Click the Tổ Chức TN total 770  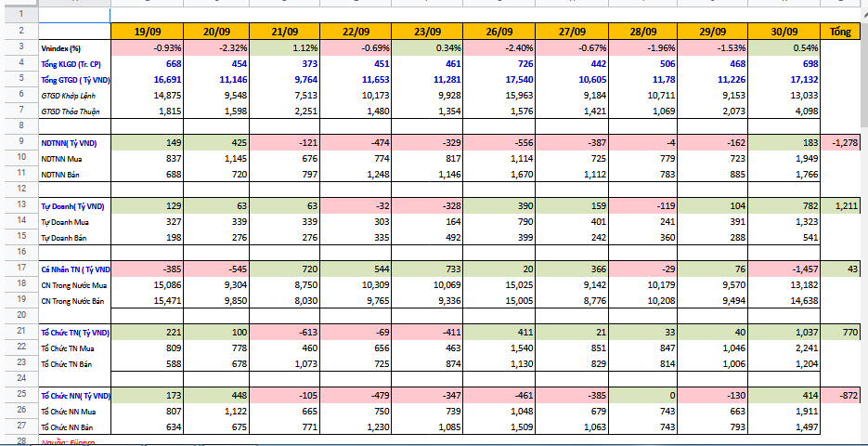click(x=843, y=332)
